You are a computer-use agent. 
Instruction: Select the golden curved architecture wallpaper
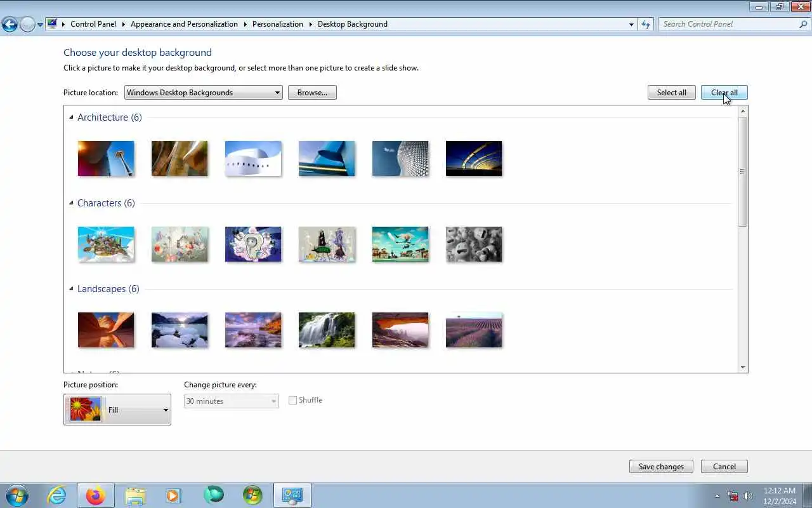tap(180, 159)
